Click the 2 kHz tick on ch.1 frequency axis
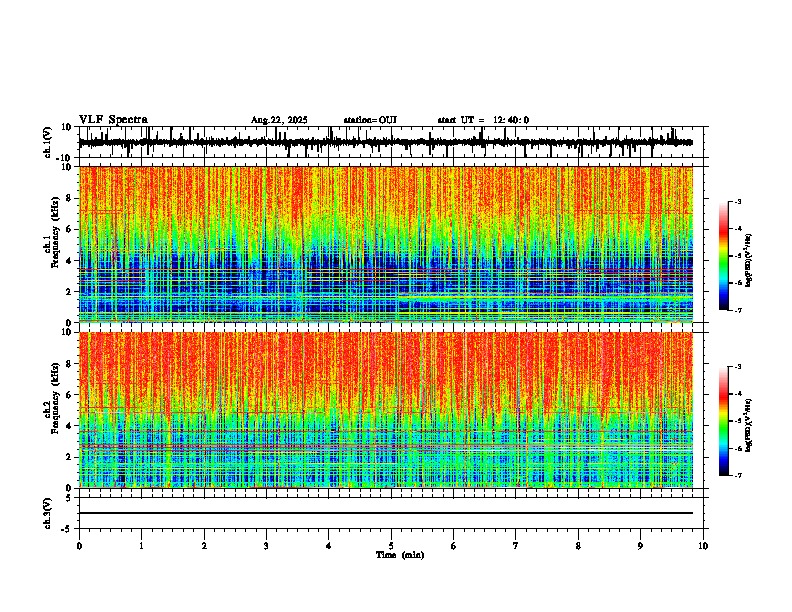The height and width of the screenshot is (612, 792). click(70, 291)
